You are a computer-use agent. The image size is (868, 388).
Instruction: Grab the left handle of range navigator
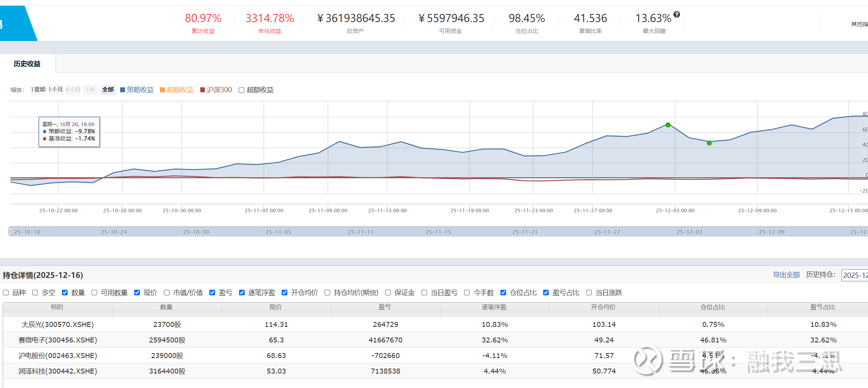10,231
